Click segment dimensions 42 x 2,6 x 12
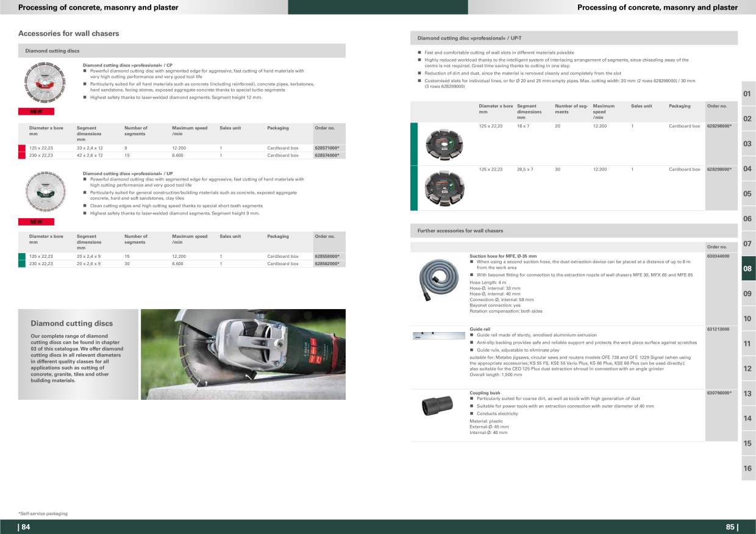This screenshot has width=756, height=534. 90,155
